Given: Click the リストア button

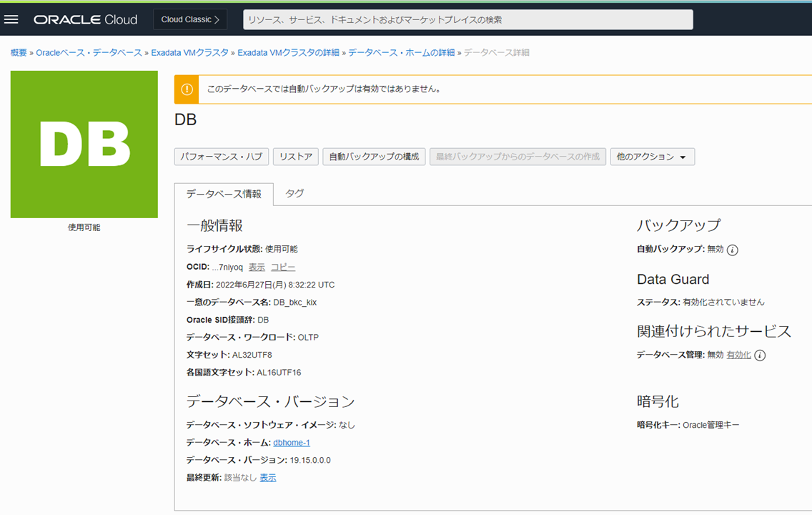Looking at the screenshot, I should [x=296, y=157].
